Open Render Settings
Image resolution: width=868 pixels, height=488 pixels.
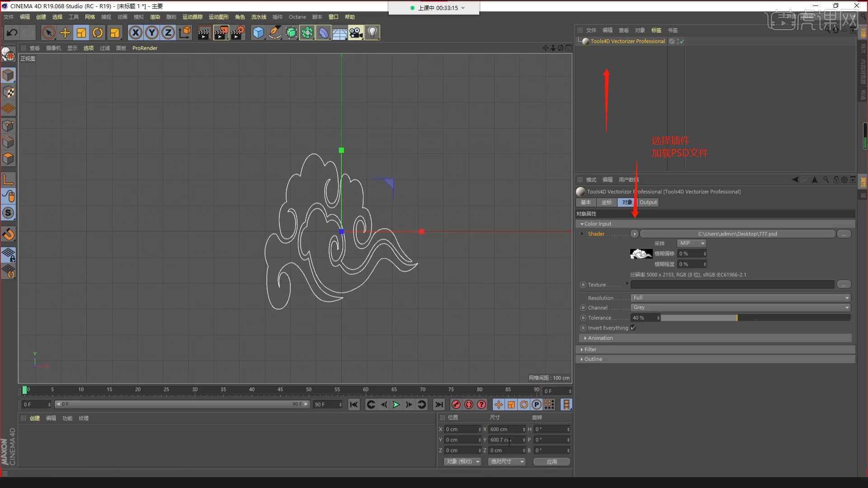[x=238, y=33]
